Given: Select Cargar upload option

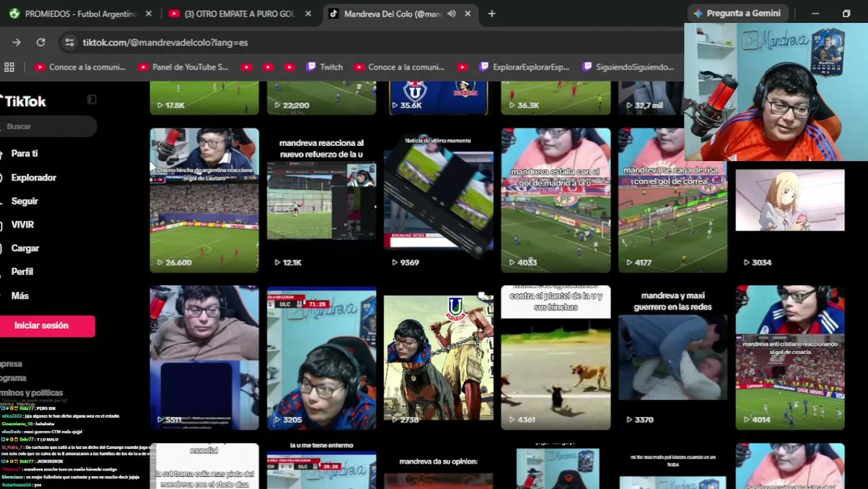Looking at the screenshot, I should pyautogui.click(x=25, y=248).
